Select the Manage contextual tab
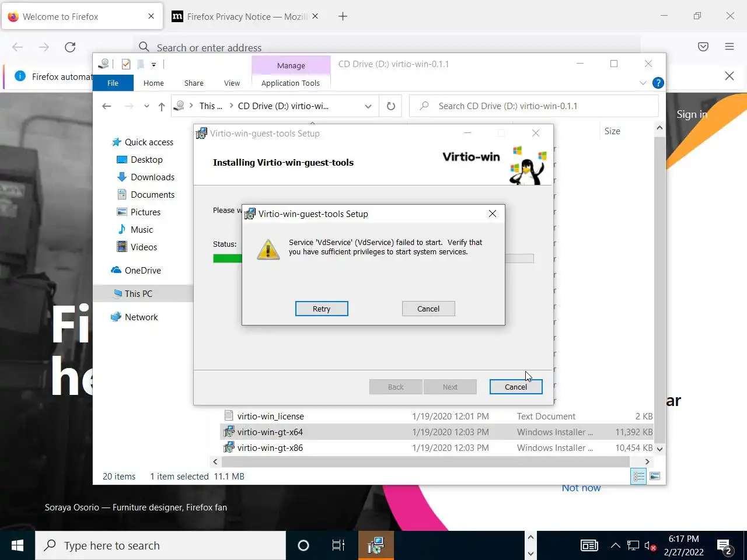The width and height of the screenshot is (747, 560). click(x=291, y=65)
